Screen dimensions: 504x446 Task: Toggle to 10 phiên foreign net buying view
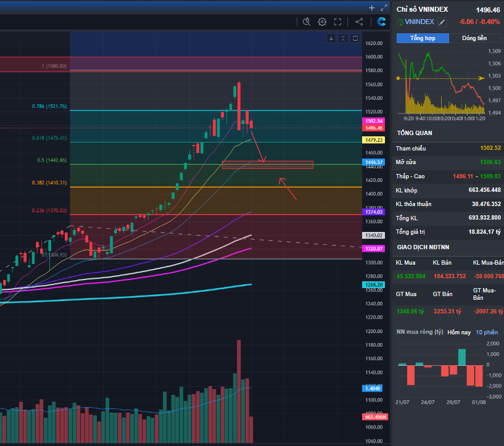tap(487, 332)
